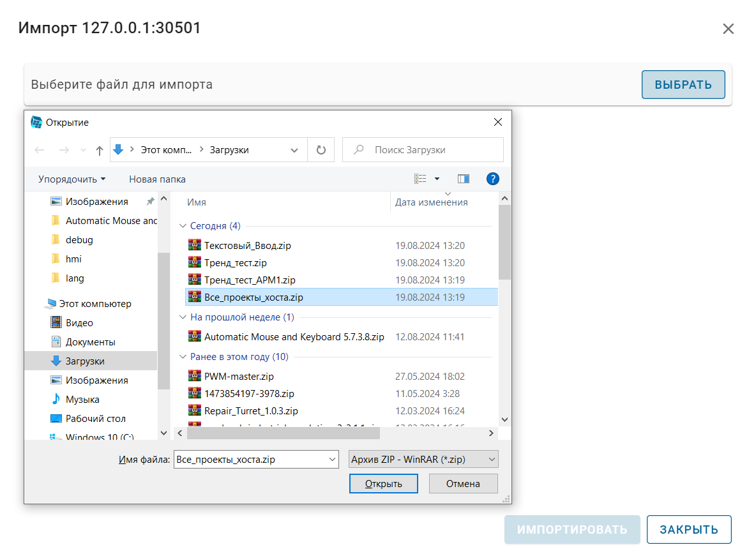Unpin Изображения from quick access

coord(149,200)
